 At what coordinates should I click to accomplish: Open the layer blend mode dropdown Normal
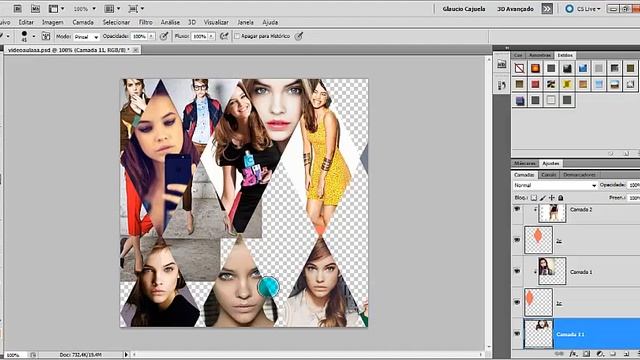pos(555,185)
